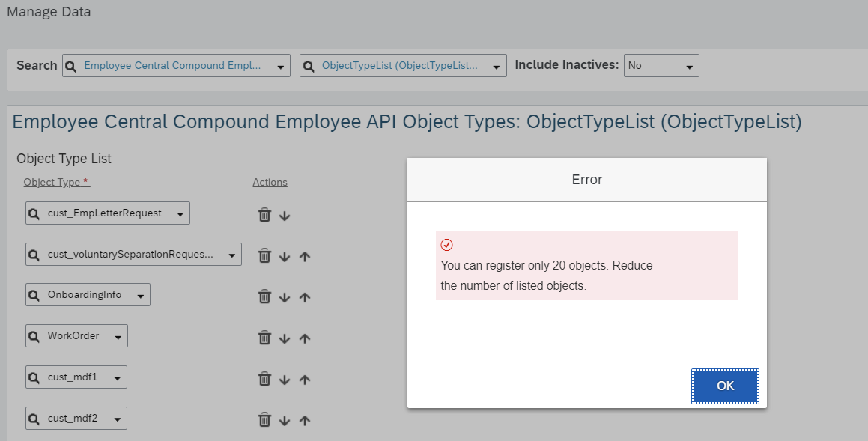Expand WorkOrder object type dropdown

click(118, 337)
